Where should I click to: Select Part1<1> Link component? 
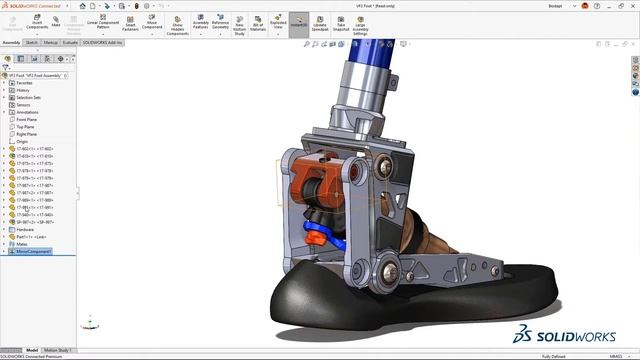pos(31,237)
